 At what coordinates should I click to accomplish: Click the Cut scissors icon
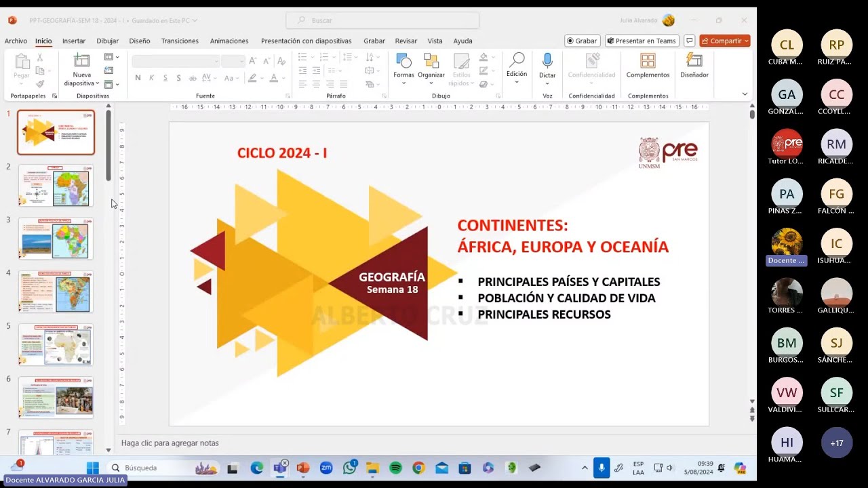click(x=40, y=58)
